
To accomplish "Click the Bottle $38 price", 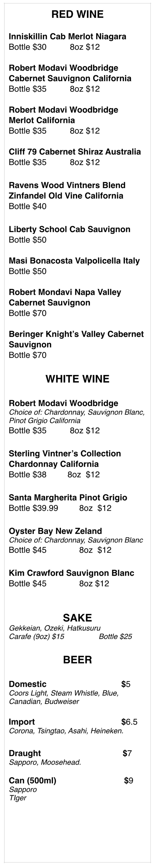I will pyautogui.click(x=27, y=474).
